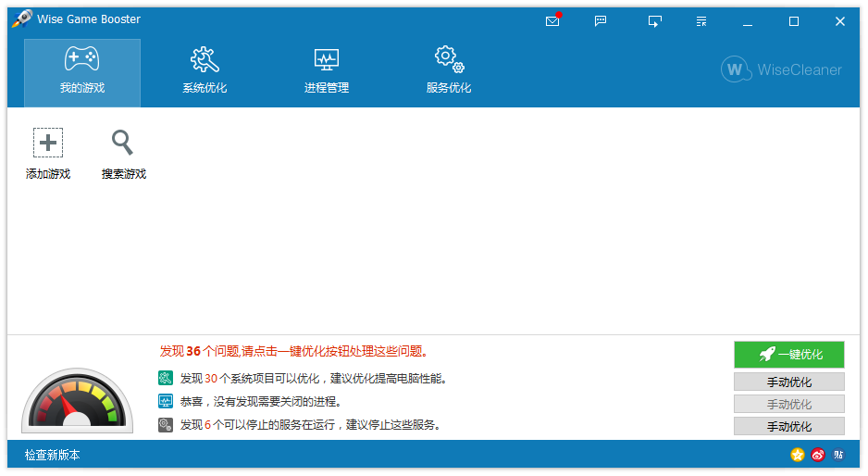Click 手动优化 for stoppable services
This screenshot has width=868, height=476.
tap(788, 426)
